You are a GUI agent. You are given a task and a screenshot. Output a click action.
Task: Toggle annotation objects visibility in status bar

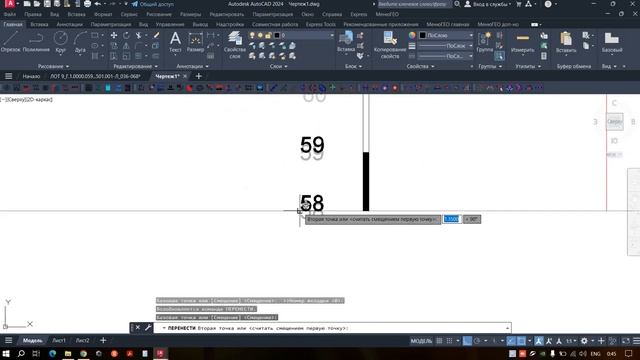(x=539, y=341)
